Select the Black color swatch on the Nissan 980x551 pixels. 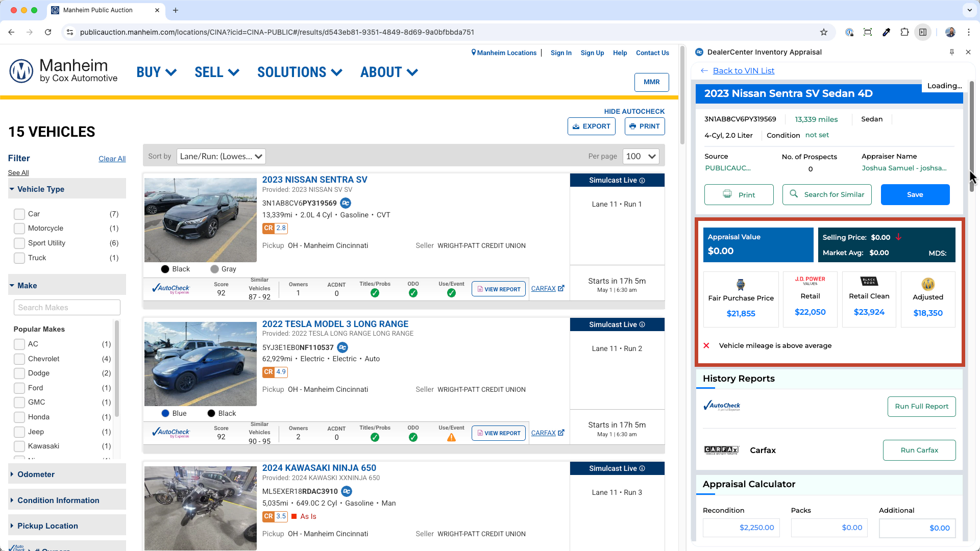[x=165, y=269]
